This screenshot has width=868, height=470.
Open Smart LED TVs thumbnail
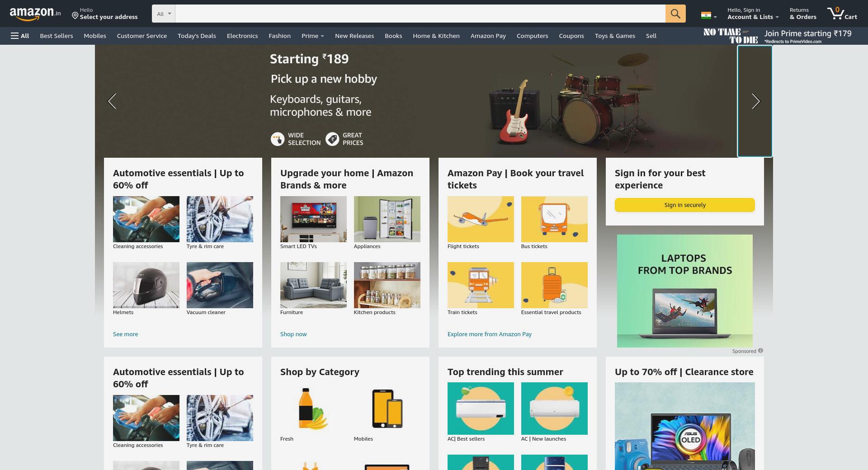pyautogui.click(x=313, y=219)
